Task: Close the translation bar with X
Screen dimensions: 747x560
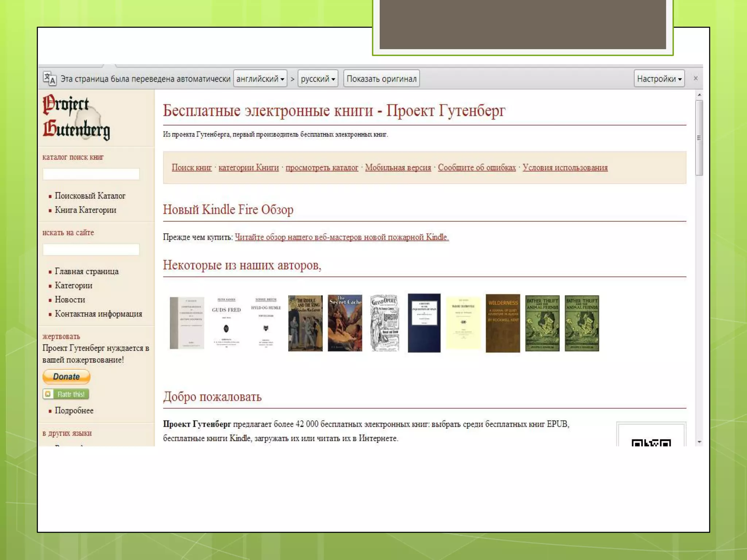Action: [x=695, y=78]
